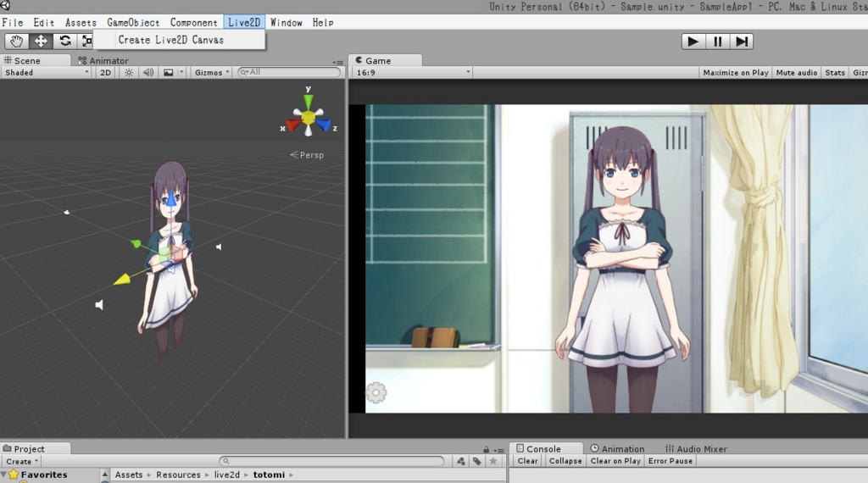Click live2d in the breadcrumb path
This screenshot has height=483, width=868.
coord(227,475)
